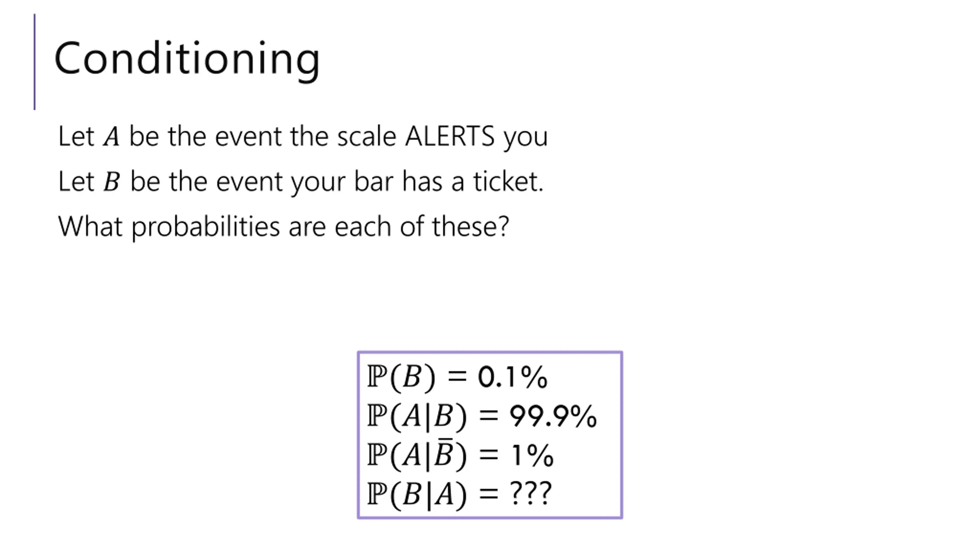Click the What probabilities question line

(x=283, y=227)
